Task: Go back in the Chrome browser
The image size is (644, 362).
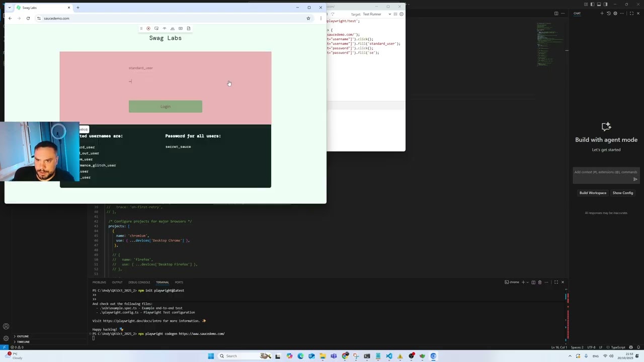Action: click(x=10, y=18)
